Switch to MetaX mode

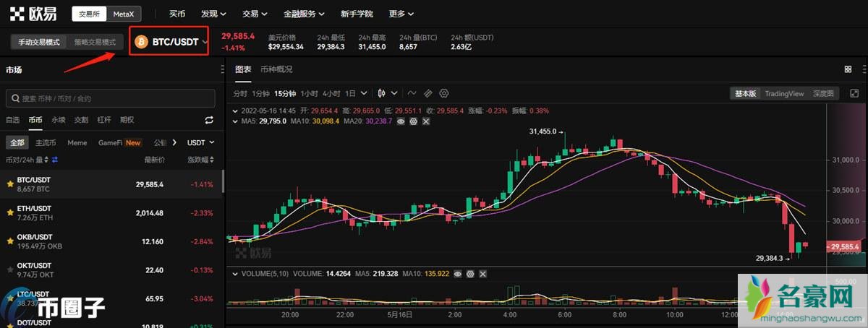click(124, 14)
